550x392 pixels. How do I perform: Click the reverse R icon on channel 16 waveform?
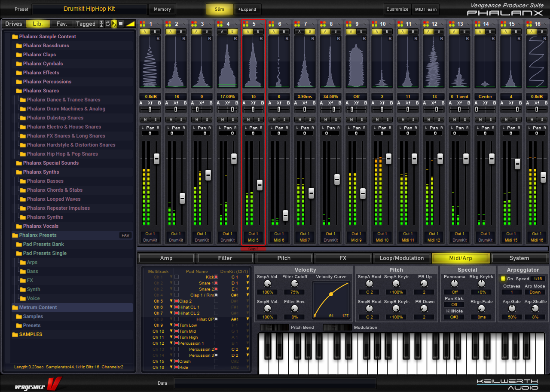545,39
